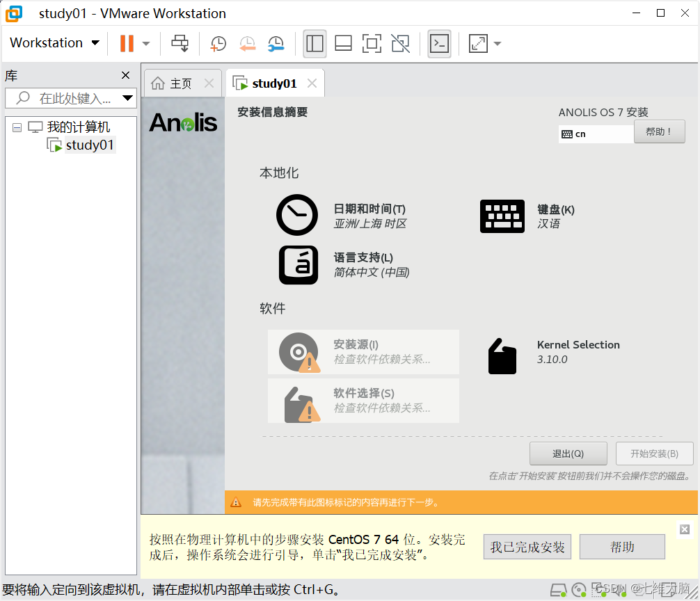Click the VMware logo in title bar

tap(14, 13)
